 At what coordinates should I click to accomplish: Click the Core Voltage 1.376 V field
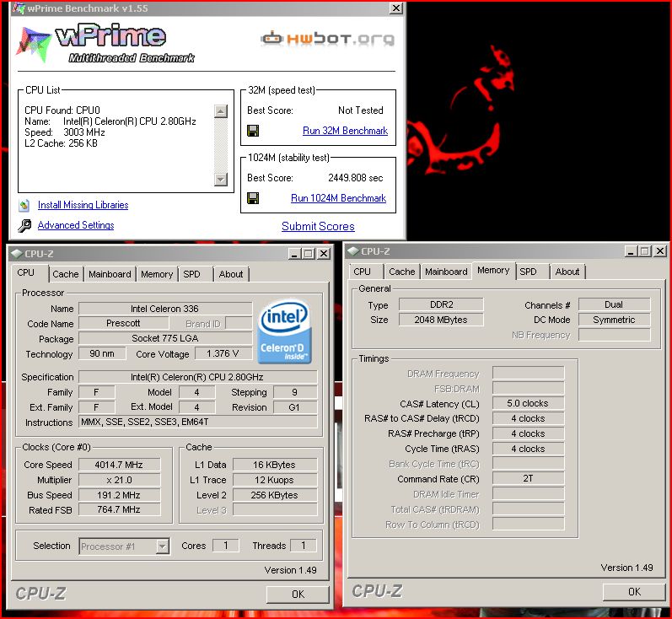tap(223, 353)
